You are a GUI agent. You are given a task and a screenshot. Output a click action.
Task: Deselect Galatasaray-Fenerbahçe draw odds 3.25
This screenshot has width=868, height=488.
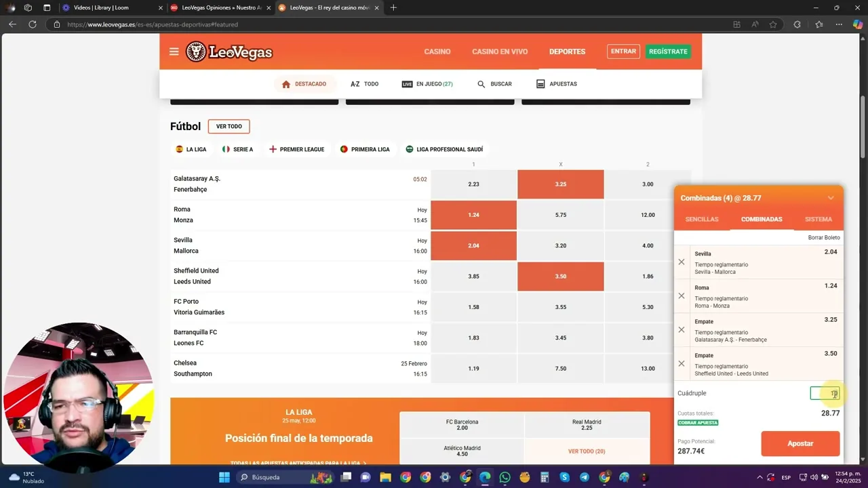click(560, 184)
